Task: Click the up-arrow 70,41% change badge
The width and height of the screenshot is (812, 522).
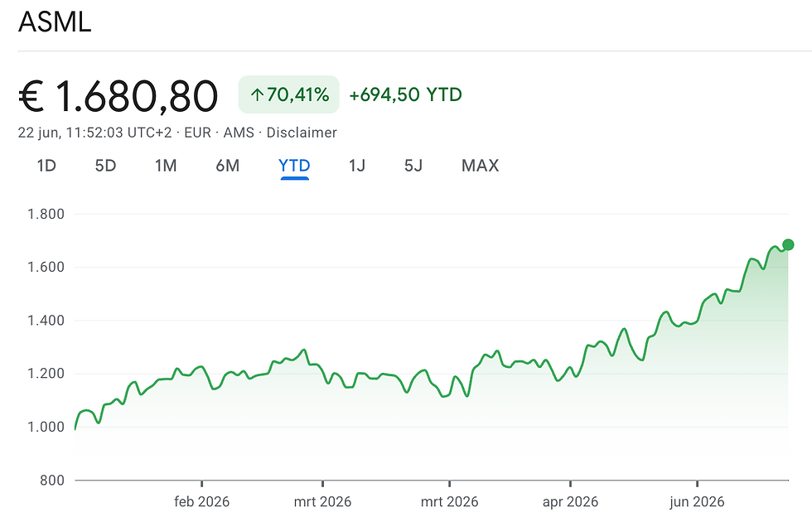Action: tap(289, 94)
